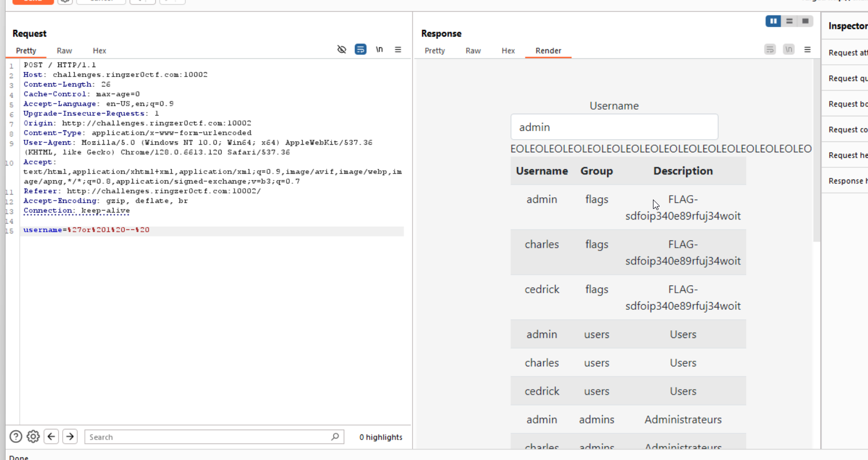Switch Response view to Raw tab
The image size is (868, 460).
pos(473,50)
